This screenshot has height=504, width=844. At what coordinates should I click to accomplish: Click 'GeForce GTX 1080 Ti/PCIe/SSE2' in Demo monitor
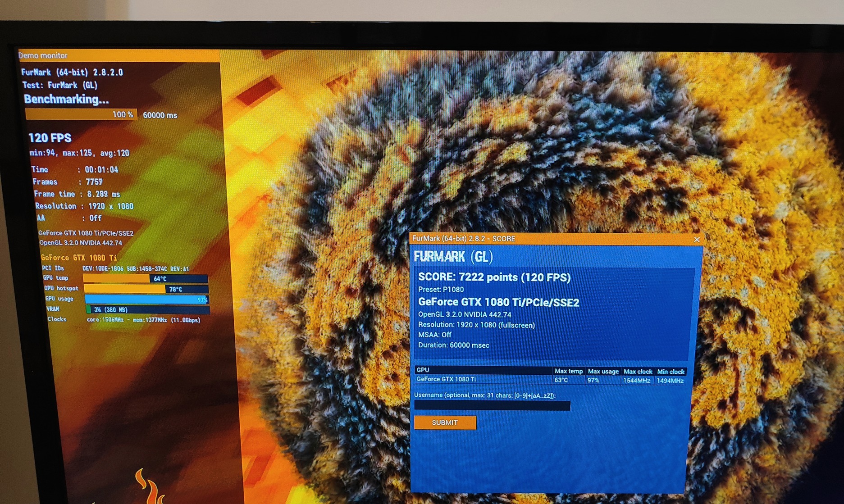click(x=86, y=233)
